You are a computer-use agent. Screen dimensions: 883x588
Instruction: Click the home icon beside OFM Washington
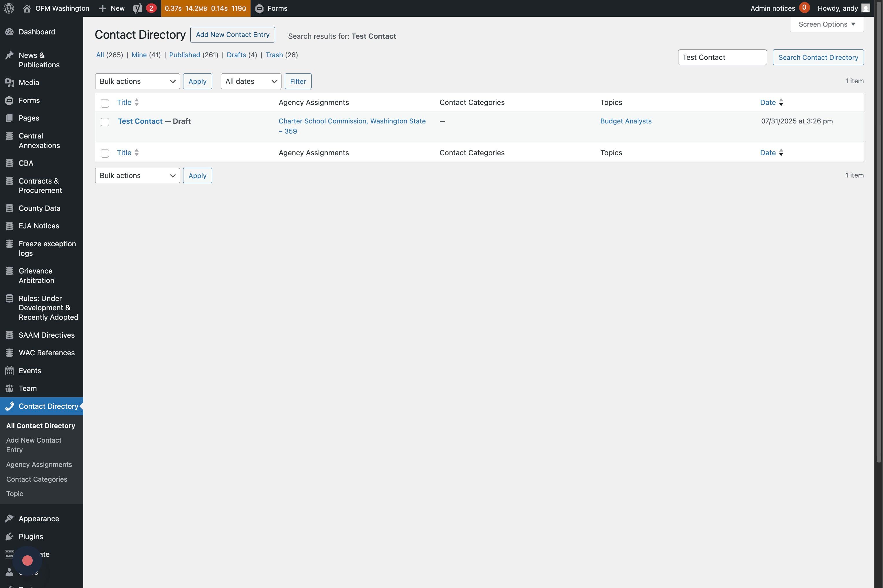pos(27,8)
